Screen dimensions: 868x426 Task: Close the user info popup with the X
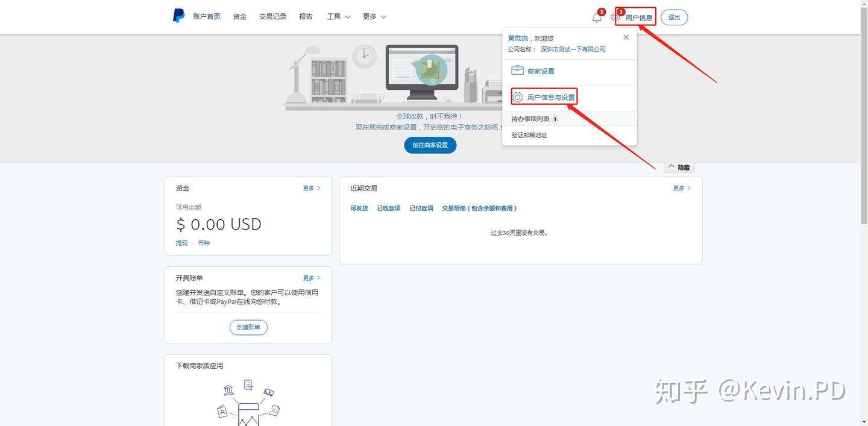[x=626, y=37]
